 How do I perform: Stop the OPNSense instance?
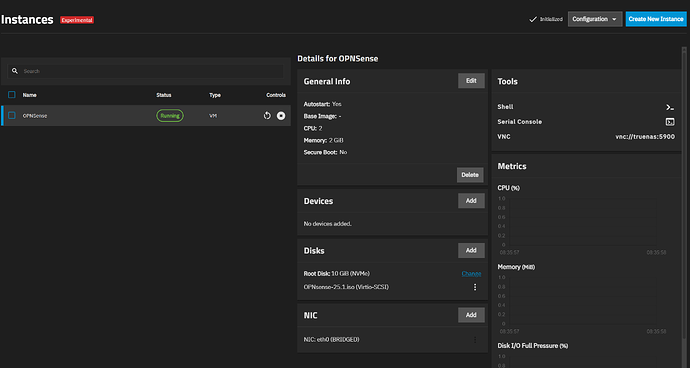[281, 116]
